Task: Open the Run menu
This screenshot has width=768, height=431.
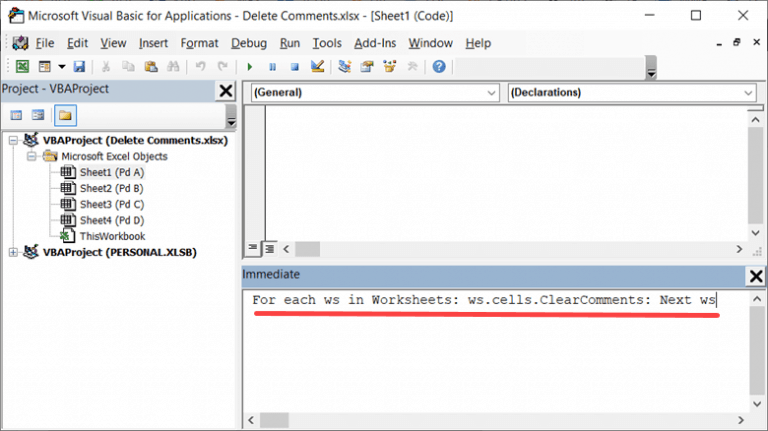Action: click(289, 43)
